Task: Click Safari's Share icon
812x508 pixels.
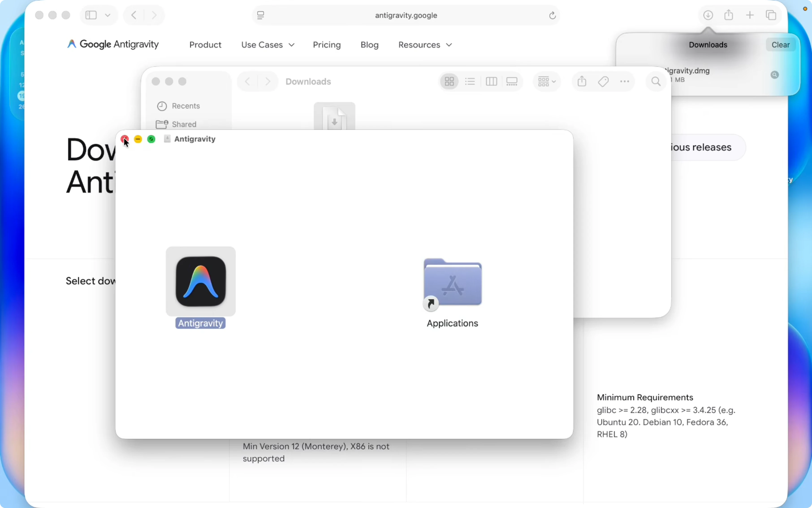Action: (729, 15)
